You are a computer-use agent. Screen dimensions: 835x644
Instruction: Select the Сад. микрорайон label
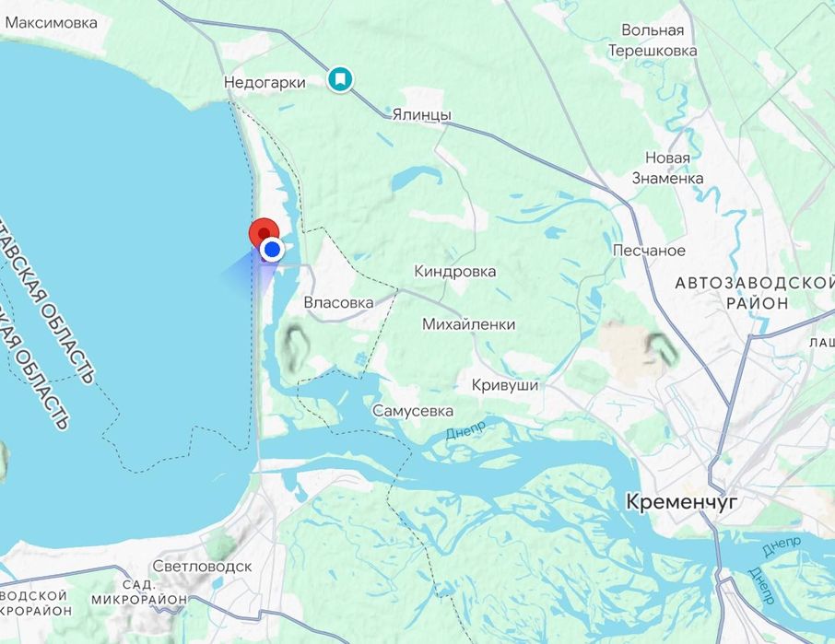tap(139, 592)
